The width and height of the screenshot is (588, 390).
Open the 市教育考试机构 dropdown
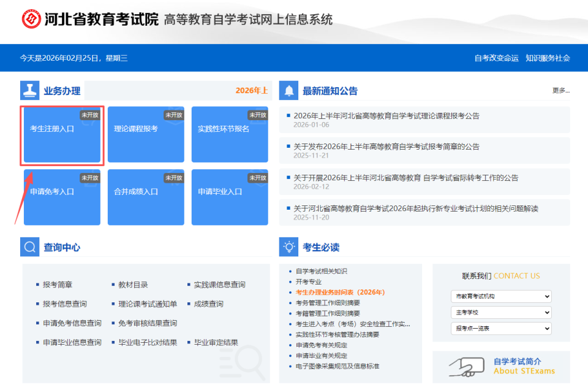500,296
